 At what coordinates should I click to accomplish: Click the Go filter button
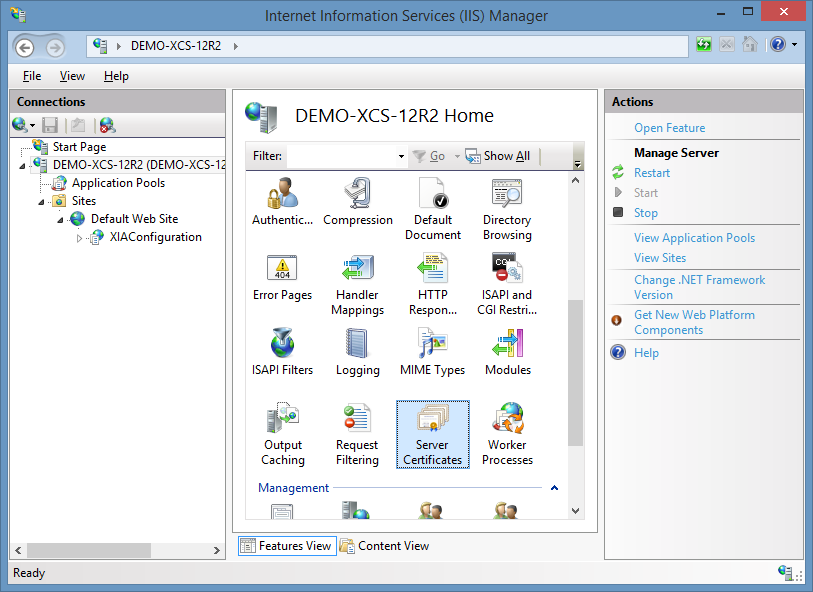pyautogui.click(x=429, y=156)
